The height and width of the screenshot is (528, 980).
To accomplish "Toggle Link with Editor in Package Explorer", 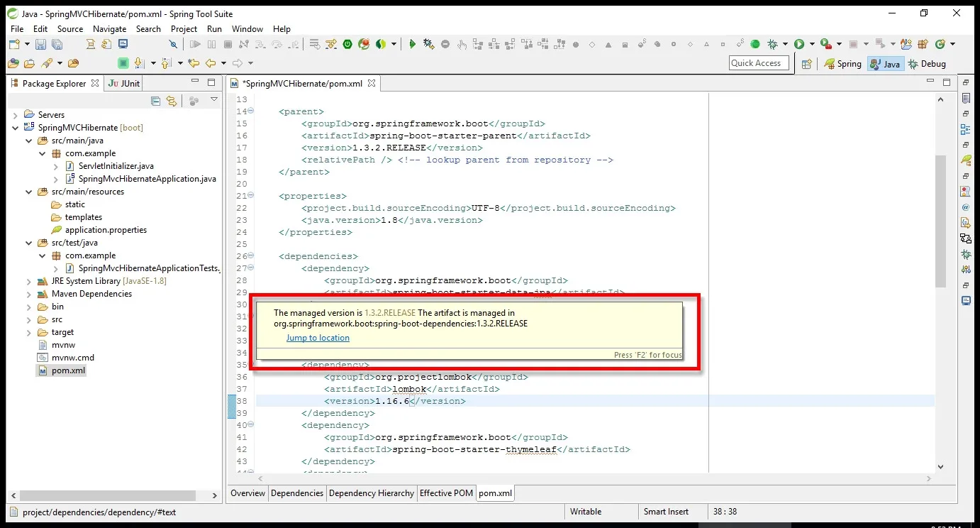I will point(171,101).
